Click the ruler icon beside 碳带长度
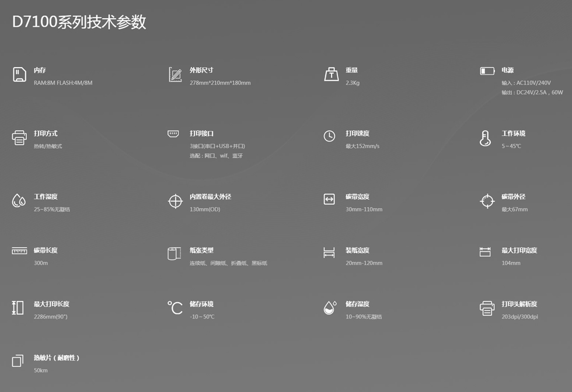This screenshot has width=572, height=392. (19, 251)
